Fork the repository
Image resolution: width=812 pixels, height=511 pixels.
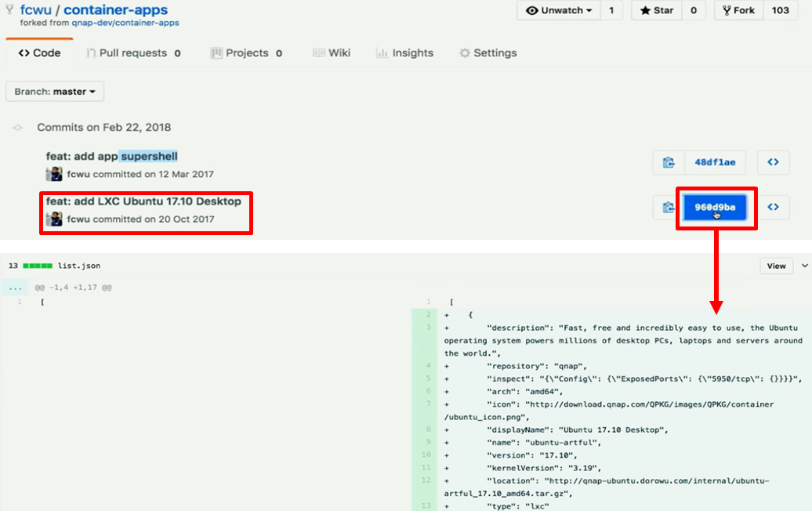tap(739, 10)
